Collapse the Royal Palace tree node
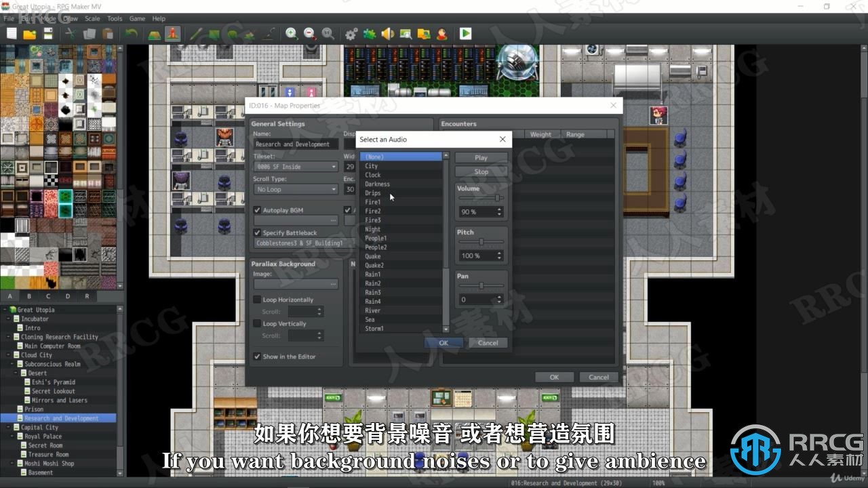The image size is (868, 488). click(14, 436)
